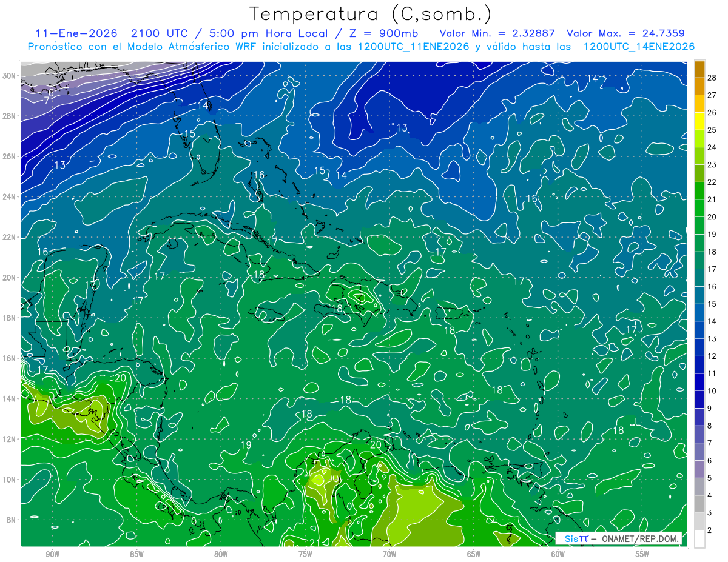
Task: Click the orange swatch between 27 and 28
Action: pos(699,87)
